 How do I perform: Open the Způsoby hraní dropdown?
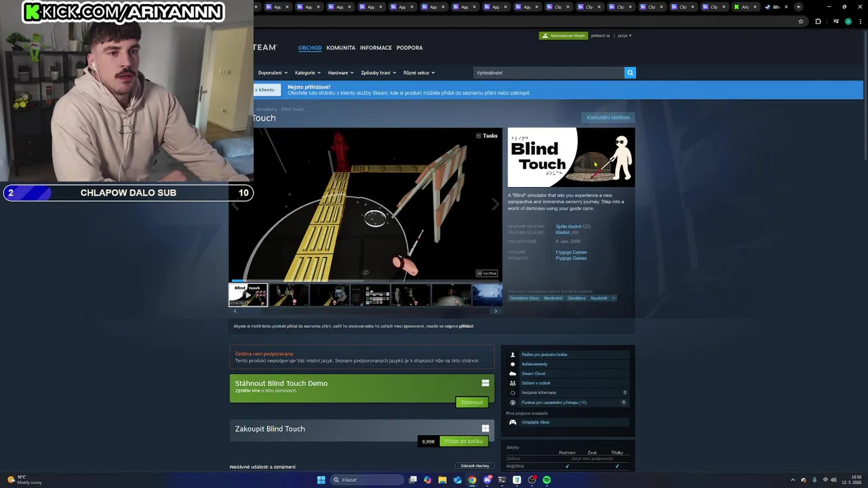[378, 73]
